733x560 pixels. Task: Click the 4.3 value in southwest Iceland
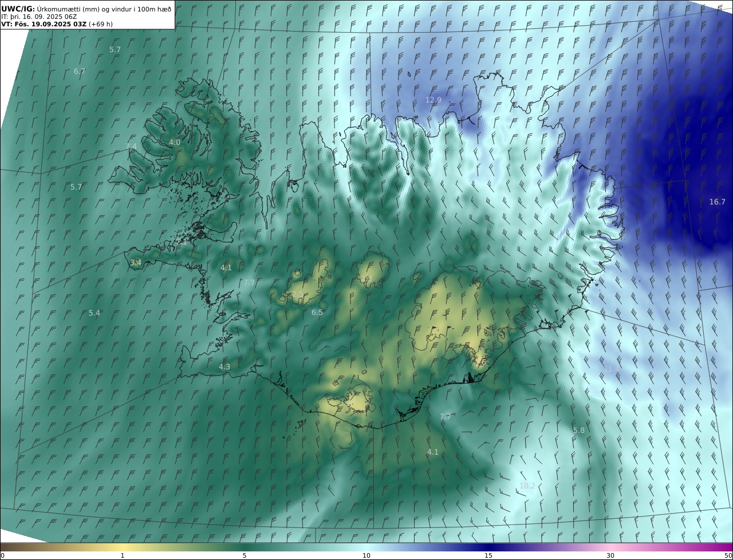(x=224, y=366)
